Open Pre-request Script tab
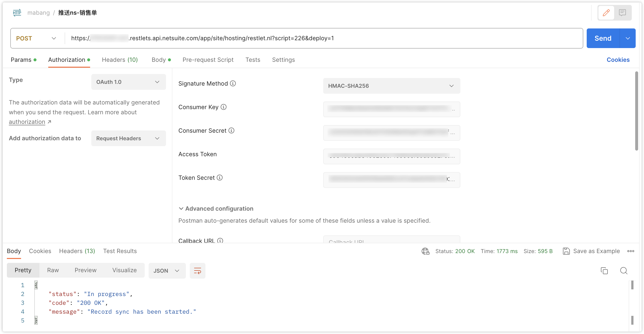Image resolution: width=644 pixels, height=334 pixels. click(208, 60)
